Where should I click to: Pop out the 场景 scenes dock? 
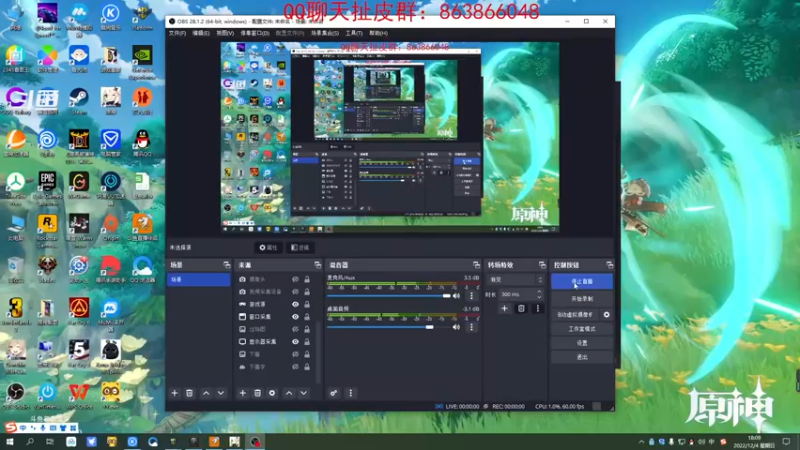coord(227,265)
